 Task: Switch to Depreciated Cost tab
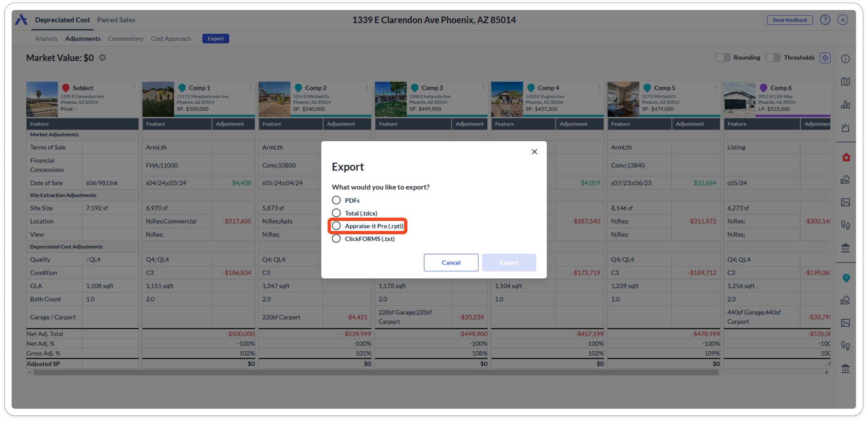62,20
